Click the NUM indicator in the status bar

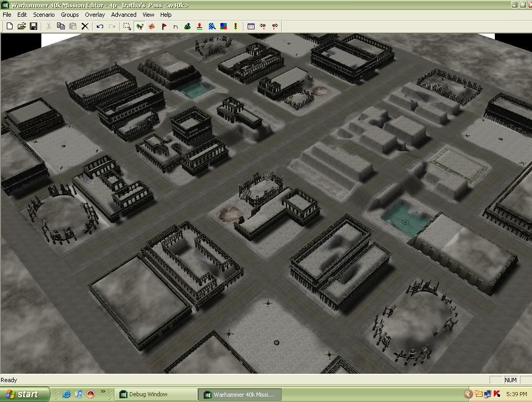[511, 380]
